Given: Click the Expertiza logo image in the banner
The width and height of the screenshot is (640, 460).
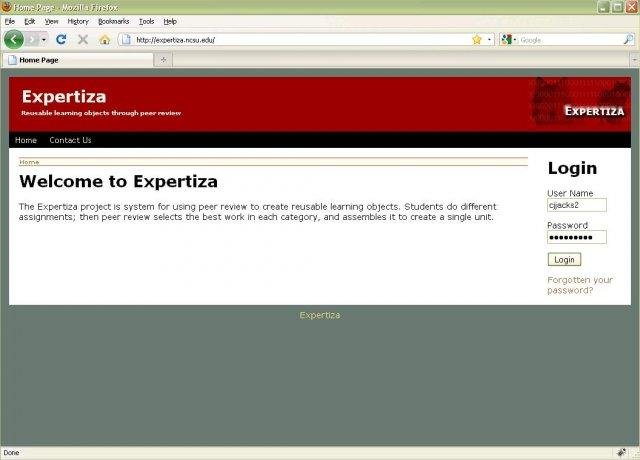Looking at the screenshot, I should pos(580,101).
